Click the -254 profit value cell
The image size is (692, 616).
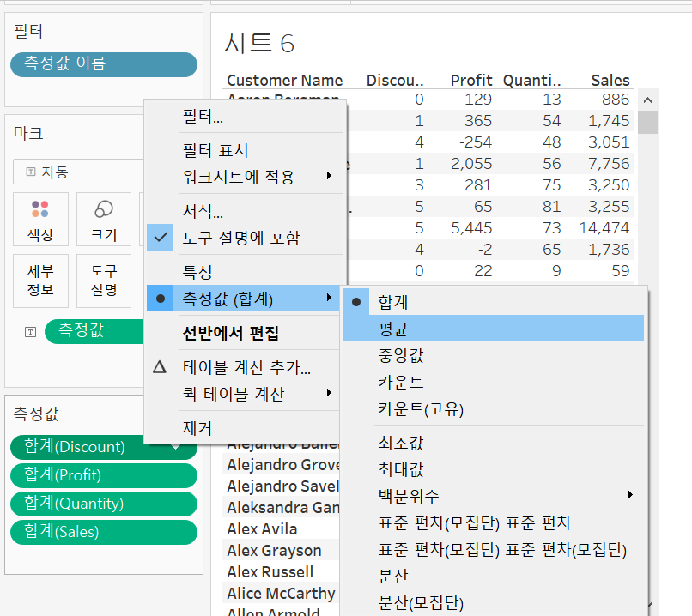coord(476,142)
